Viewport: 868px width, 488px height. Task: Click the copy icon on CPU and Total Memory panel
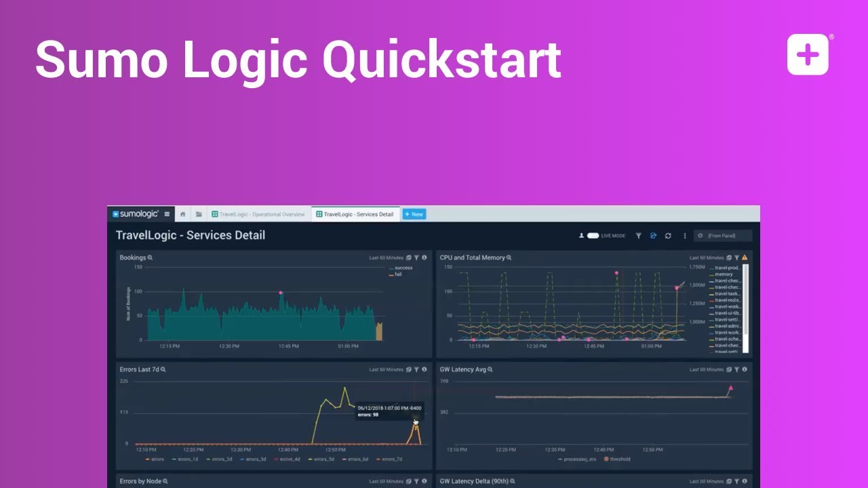point(728,258)
